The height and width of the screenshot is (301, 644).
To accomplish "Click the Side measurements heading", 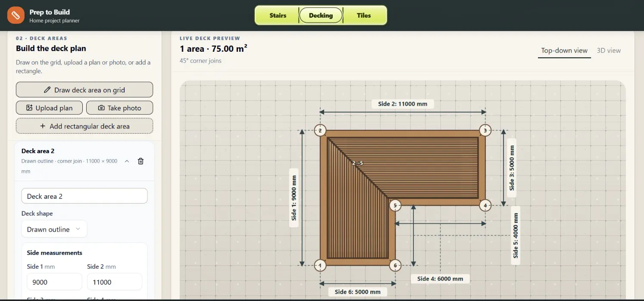I will [54, 253].
